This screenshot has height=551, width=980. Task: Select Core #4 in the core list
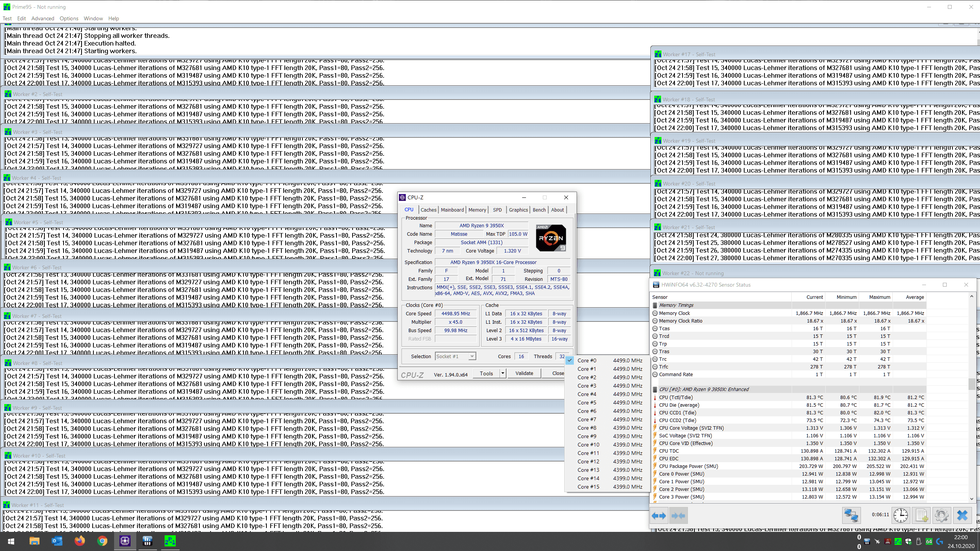tap(607, 394)
